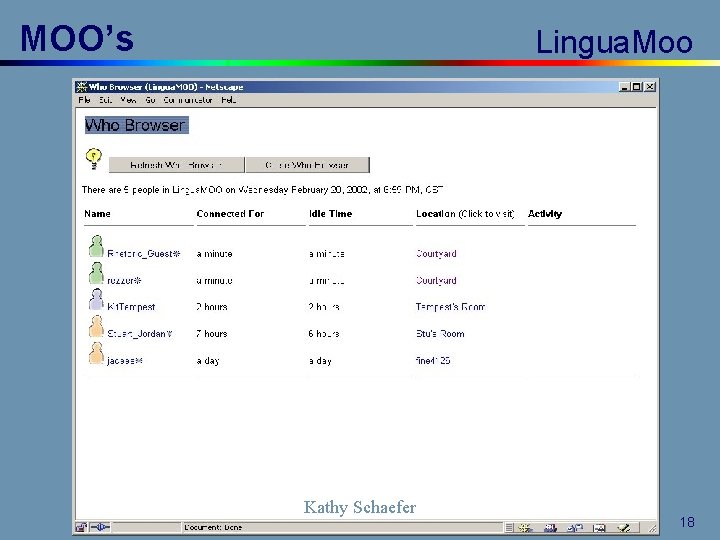The image size is (720, 540).
Task: Click the Netscape window title bar icon
Action: click(82, 86)
